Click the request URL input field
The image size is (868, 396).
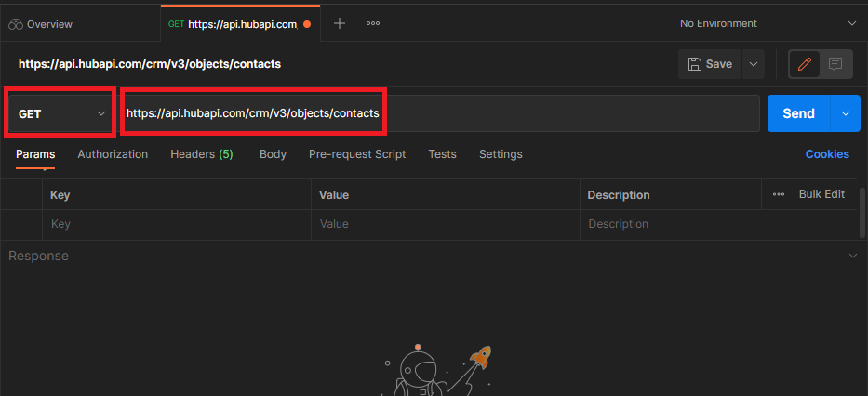[437, 113]
